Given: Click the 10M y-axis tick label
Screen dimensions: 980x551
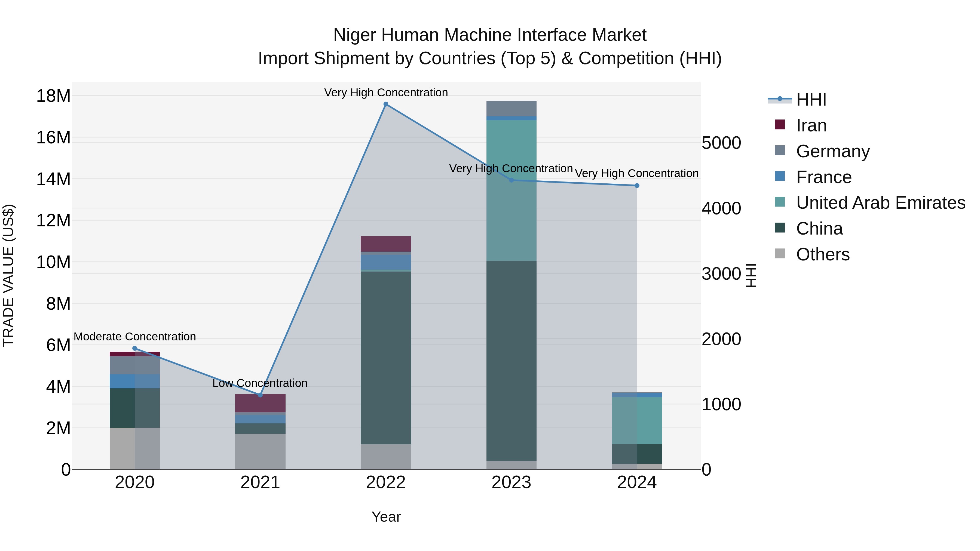Looking at the screenshot, I should point(53,262).
